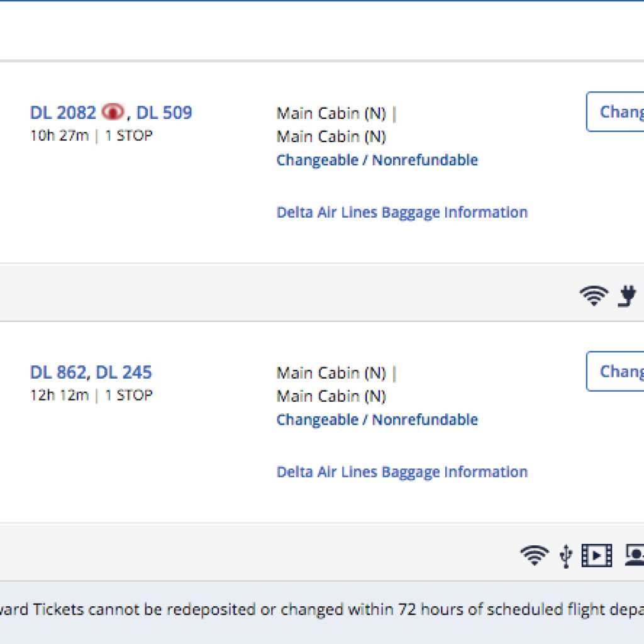Click the power outlet icon for first flight
The width and height of the screenshot is (644, 644).
627,296
